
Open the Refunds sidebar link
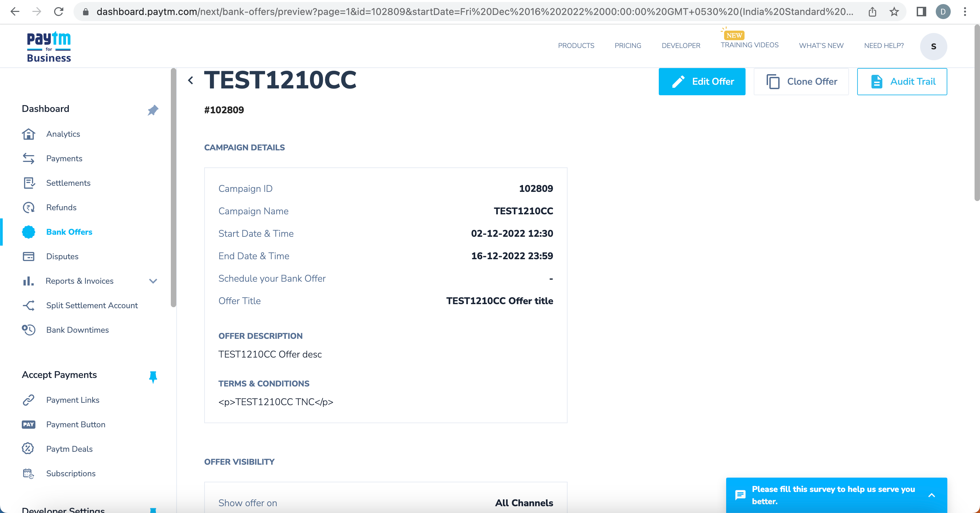coord(61,207)
